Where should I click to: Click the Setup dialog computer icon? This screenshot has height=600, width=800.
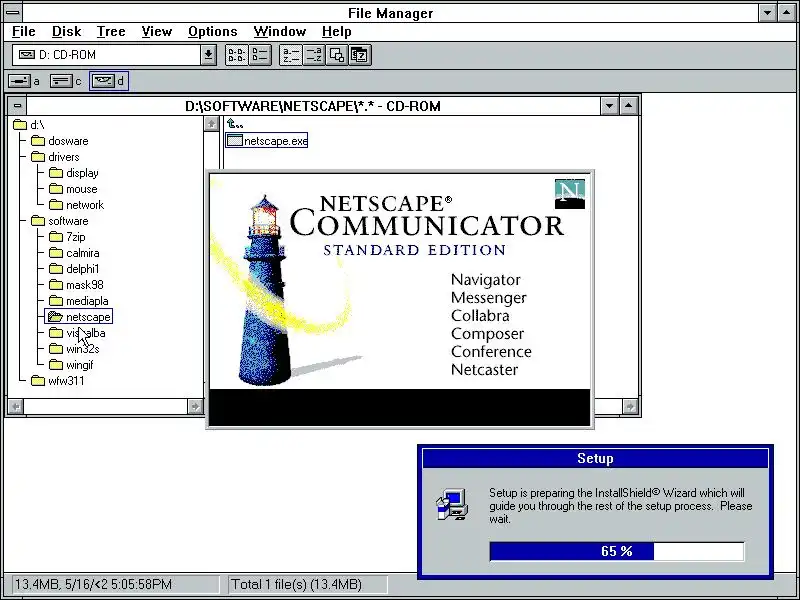452,505
